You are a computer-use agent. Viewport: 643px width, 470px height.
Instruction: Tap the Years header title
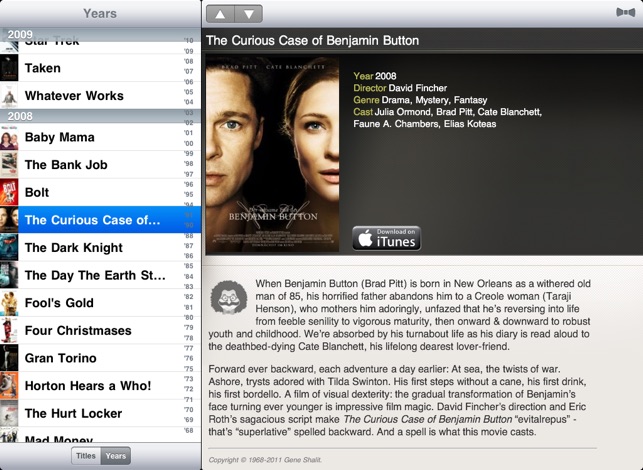100,14
